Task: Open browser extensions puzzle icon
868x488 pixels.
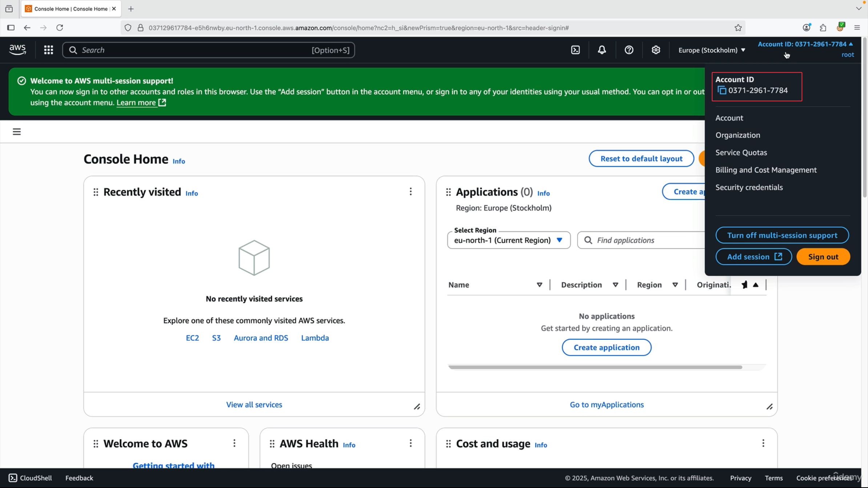Action: tap(823, 28)
